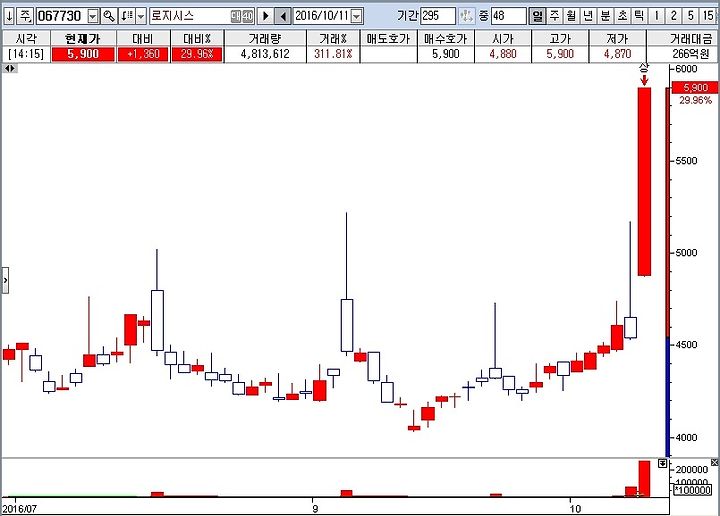The width and height of the screenshot is (720, 516).
Task: Click the 중 input showing 48
Action: 509,16
